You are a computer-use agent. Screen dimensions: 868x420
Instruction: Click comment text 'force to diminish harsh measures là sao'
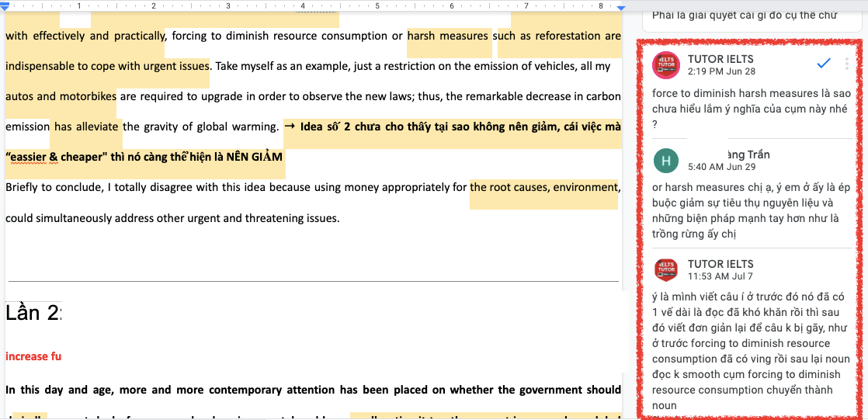pos(752,92)
